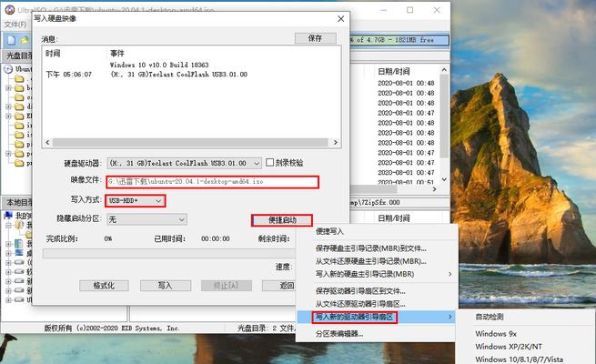Image resolution: width=596 pixels, height=364 pixels.
Task: Click the 7ZipSfx.000 local path field
Action: pos(399,203)
